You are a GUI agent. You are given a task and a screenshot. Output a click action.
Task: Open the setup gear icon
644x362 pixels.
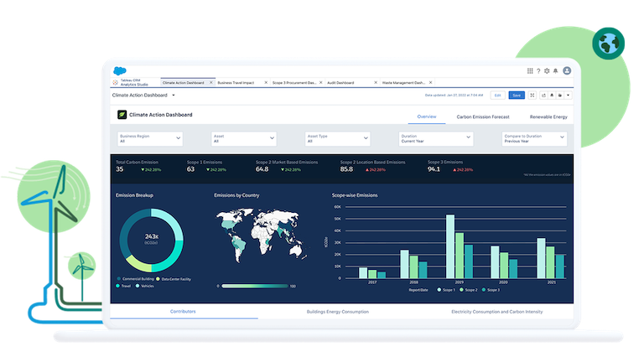tap(547, 71)
